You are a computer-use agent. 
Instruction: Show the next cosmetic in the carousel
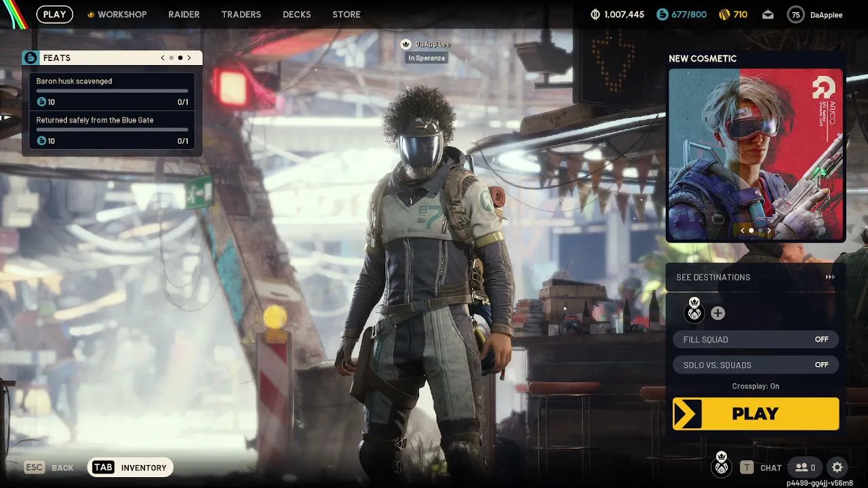click(769, 230)
